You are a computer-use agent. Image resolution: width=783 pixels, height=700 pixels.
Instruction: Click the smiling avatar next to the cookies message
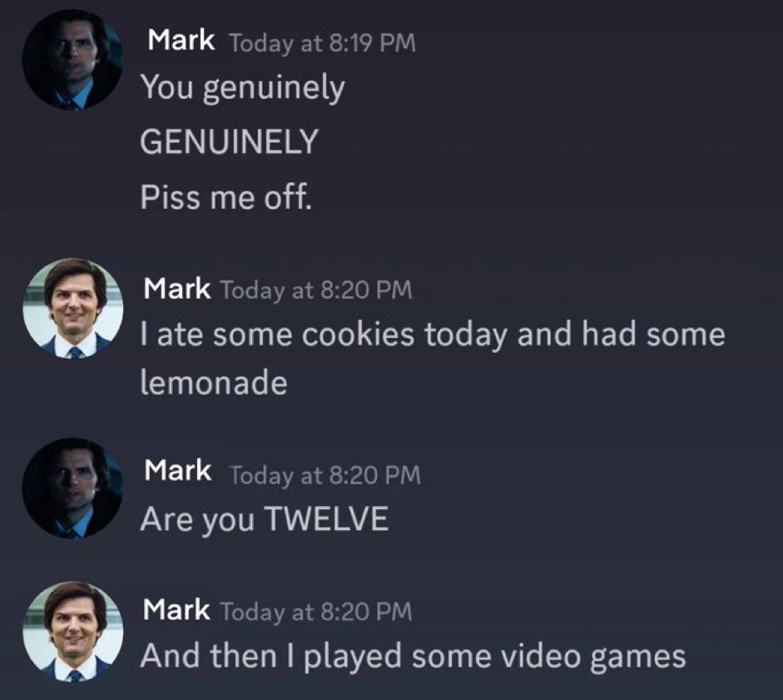point(73,308)
